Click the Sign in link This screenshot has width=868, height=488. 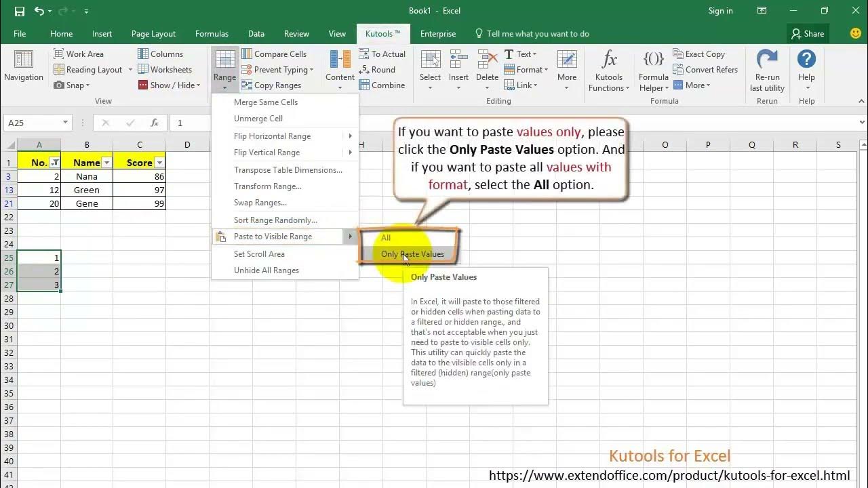720,11
